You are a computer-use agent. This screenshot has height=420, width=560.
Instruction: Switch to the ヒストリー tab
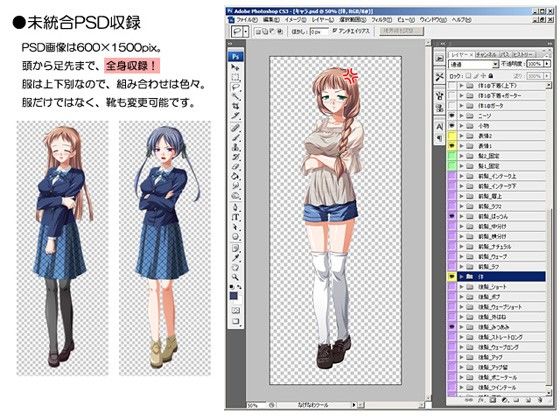(x=524, y=54)
